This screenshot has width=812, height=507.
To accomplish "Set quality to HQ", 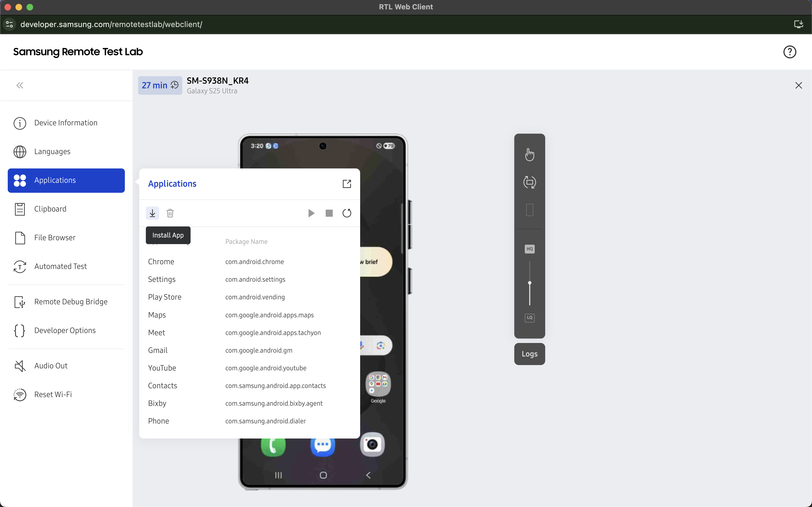I will 529,249.
